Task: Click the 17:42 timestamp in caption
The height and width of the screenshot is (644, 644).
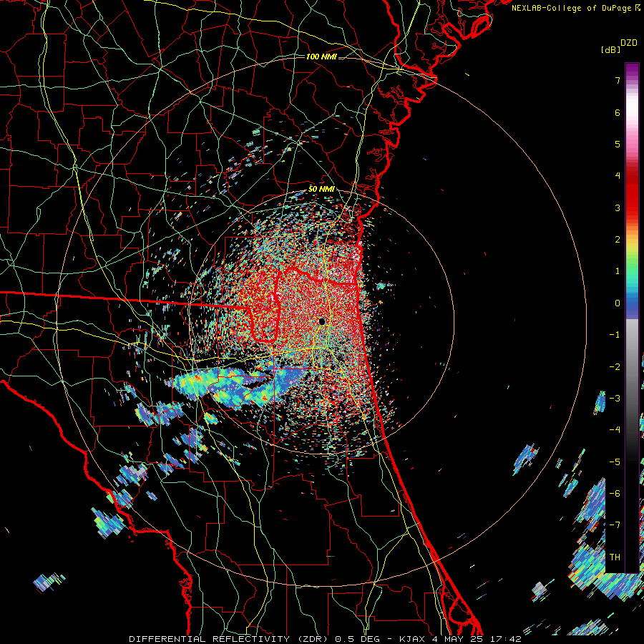Action: (507, 639)
